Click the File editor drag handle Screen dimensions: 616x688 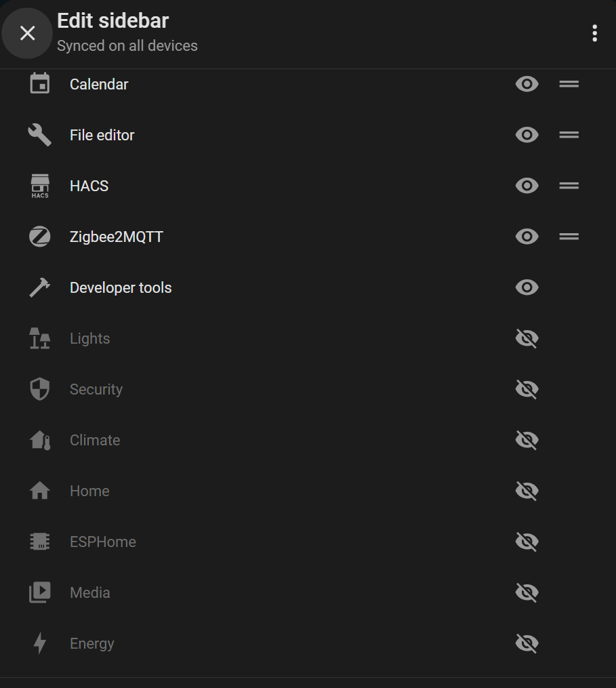pyautogui.click(x=569, y=135)
